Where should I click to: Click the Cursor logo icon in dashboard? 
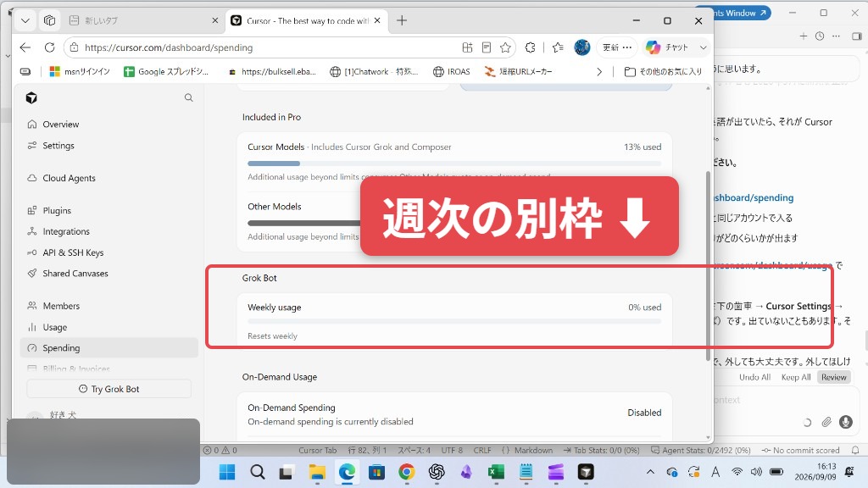click(x=31, y=98)
